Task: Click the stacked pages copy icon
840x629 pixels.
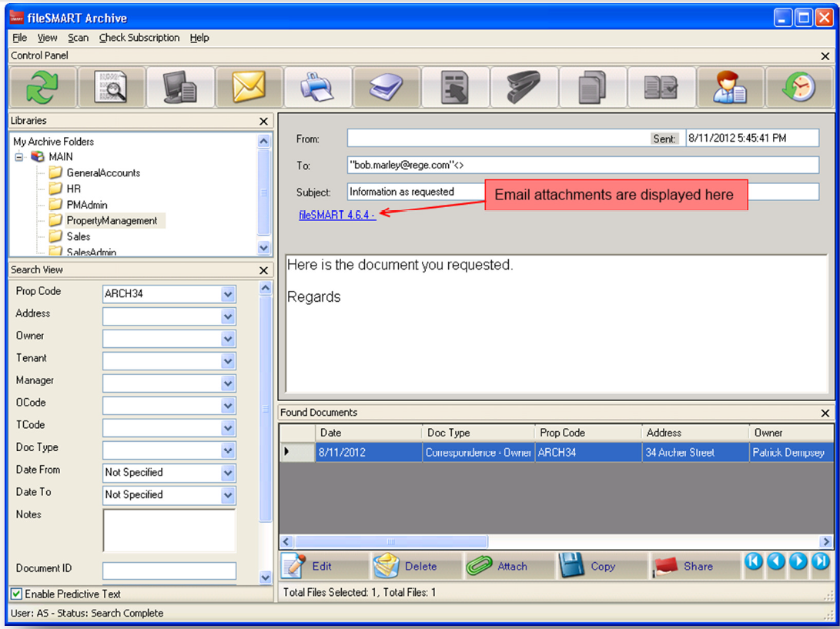Action: point(592,87)
